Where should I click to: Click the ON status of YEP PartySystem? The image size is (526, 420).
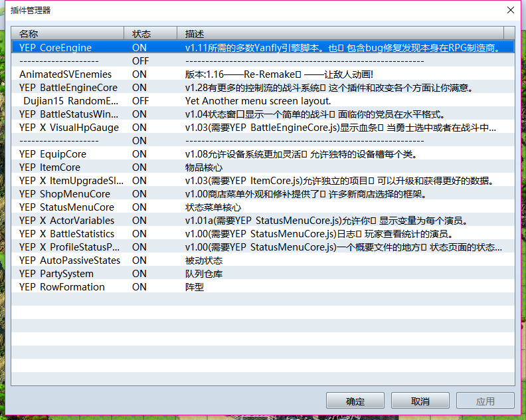[x=139, y=274]
